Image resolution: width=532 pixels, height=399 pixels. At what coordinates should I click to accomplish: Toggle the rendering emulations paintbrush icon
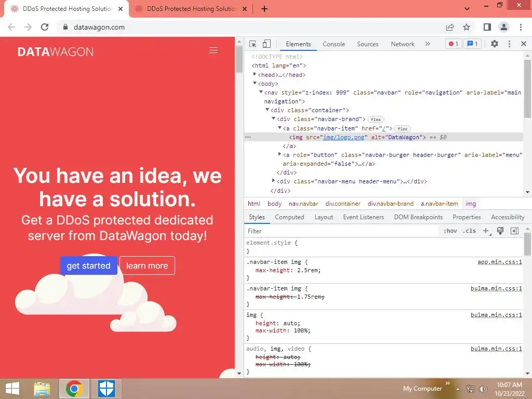click(x=500, y=231)
